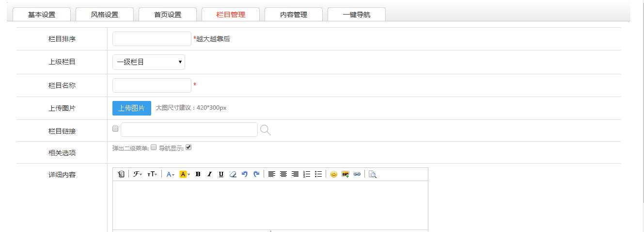The height and width of the screenshot is (232, 644).
Task: Switch to the 基本设置 tab
Action: pos(42,15)
